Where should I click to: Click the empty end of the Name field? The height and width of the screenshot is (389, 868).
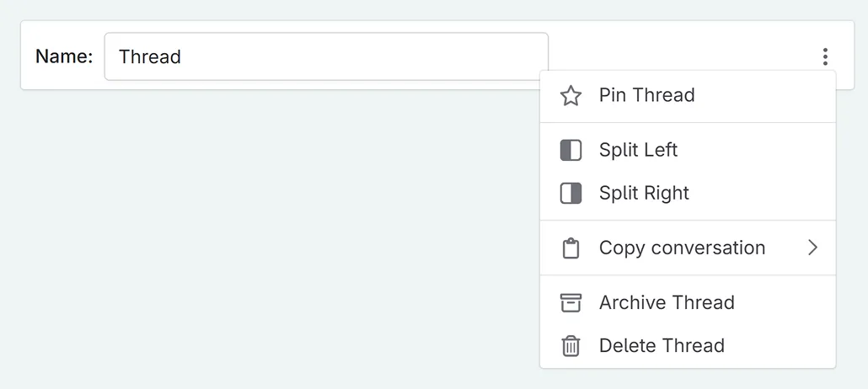(x=472, y=56)
